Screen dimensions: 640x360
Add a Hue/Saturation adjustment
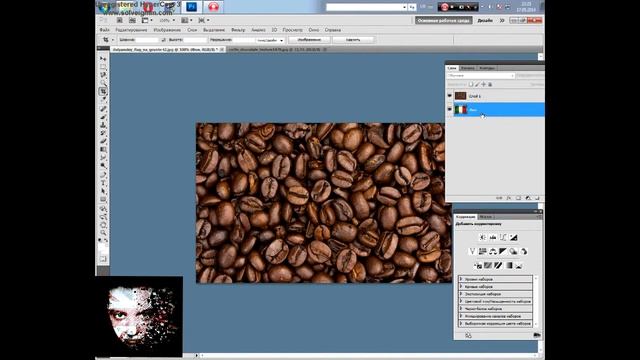coord(482,251)
